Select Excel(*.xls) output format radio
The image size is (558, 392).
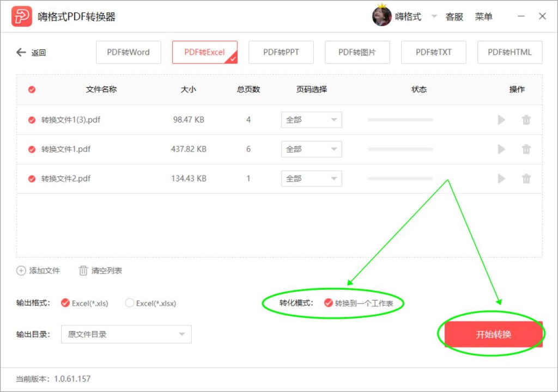65,303
